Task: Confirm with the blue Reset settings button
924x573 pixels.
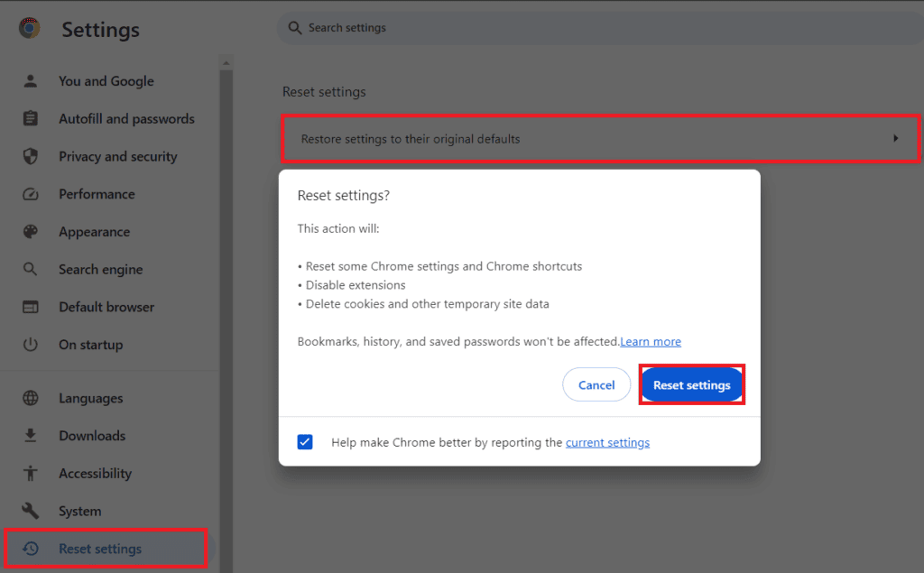Action: [692, 385]
